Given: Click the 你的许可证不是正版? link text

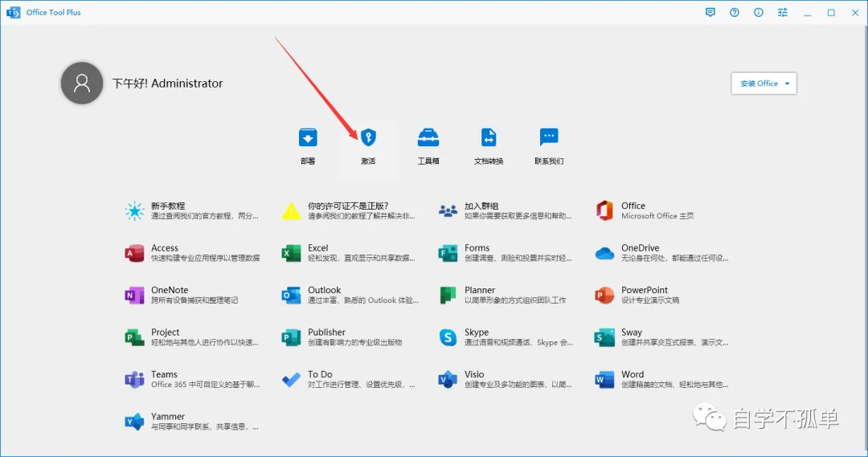Looking at the screenshot, I should click(348, 206).
